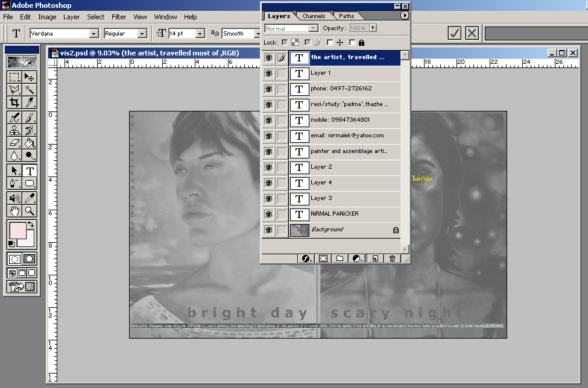The width and height of the screenshot is (588, 388).
Task: Choose the Paint Bucket tool
Action: (30, 143)
